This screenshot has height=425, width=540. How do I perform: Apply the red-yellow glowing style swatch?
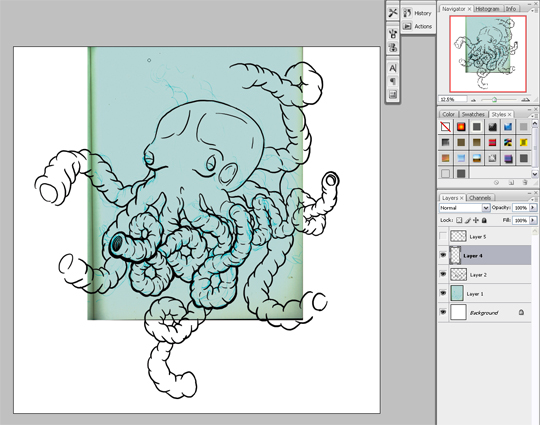tap(461, 127)
